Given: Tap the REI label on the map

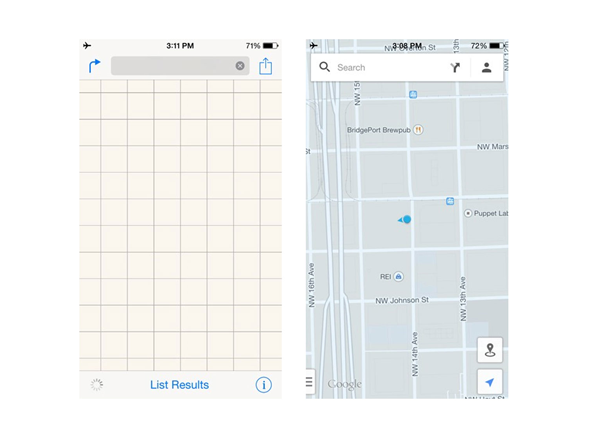Looking at the screenshot, I should [385, 276].
